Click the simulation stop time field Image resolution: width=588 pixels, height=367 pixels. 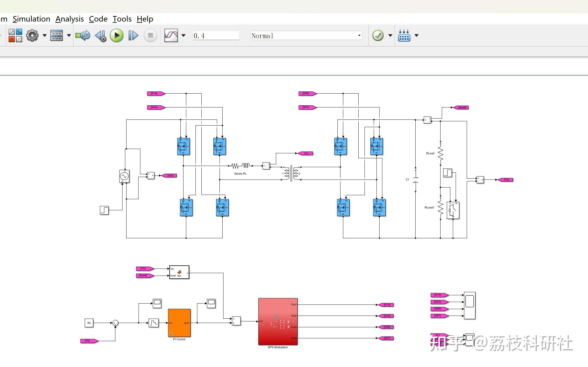coord(216,36)
